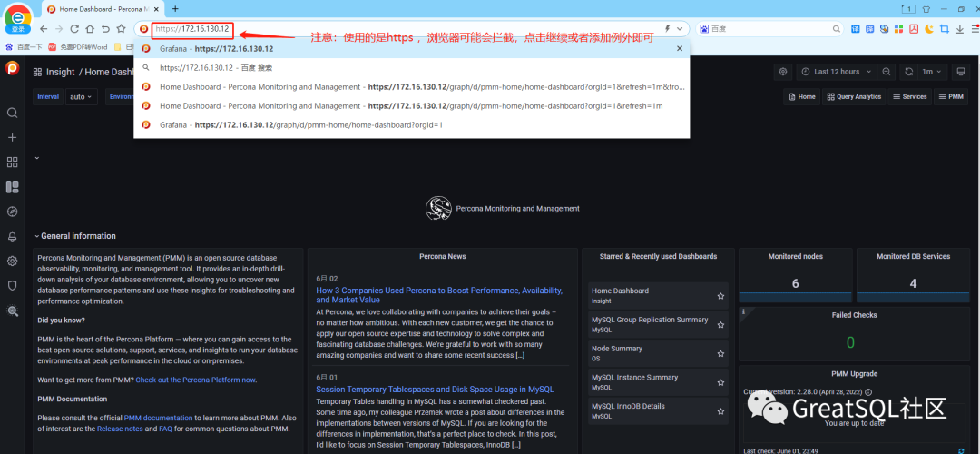The height and width of the screenshot is (454, 980).
Task: Open the browser downloads icon
Action: [960, 29]
